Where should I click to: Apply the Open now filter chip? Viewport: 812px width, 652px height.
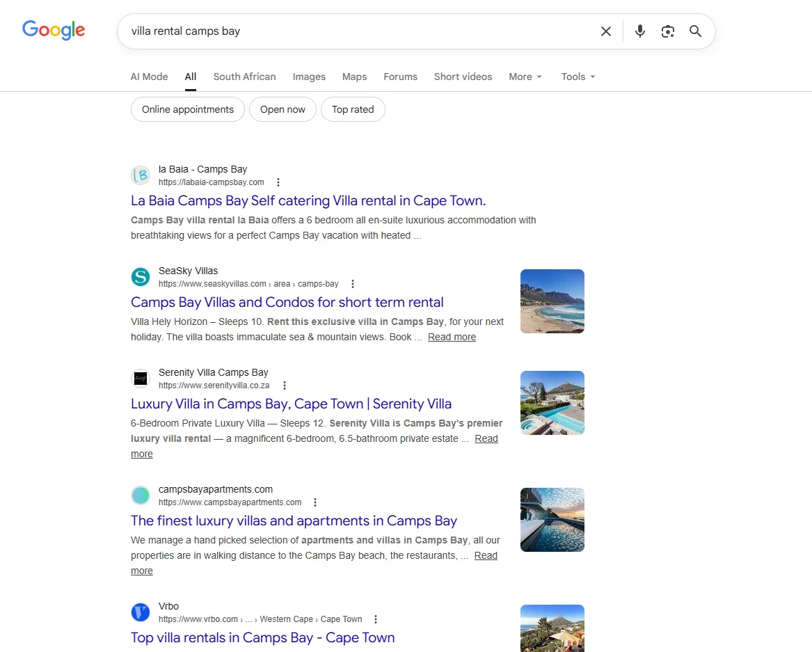[x=282, y=109]
